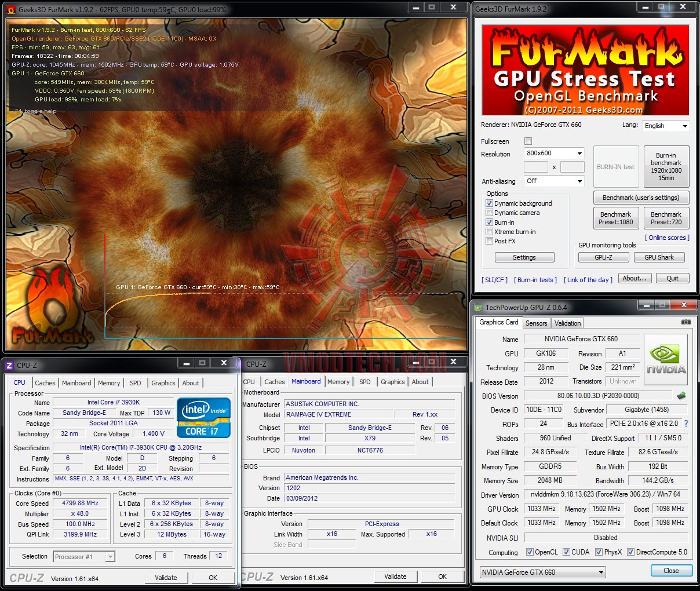The width and height of the screenshot is (700, 591).
Task: Enable the Post FX checkbox
Action: pos(489,241)
